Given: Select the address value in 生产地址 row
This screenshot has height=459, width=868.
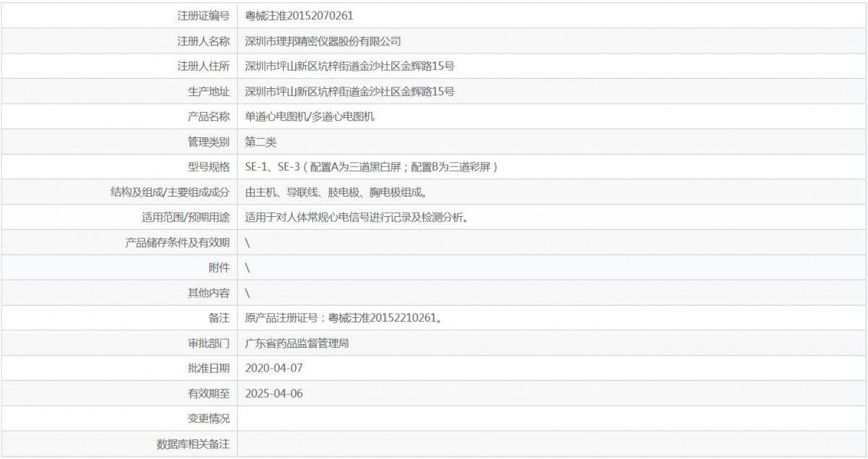Looking at the screenshot, I should click(x=350, y=92).
